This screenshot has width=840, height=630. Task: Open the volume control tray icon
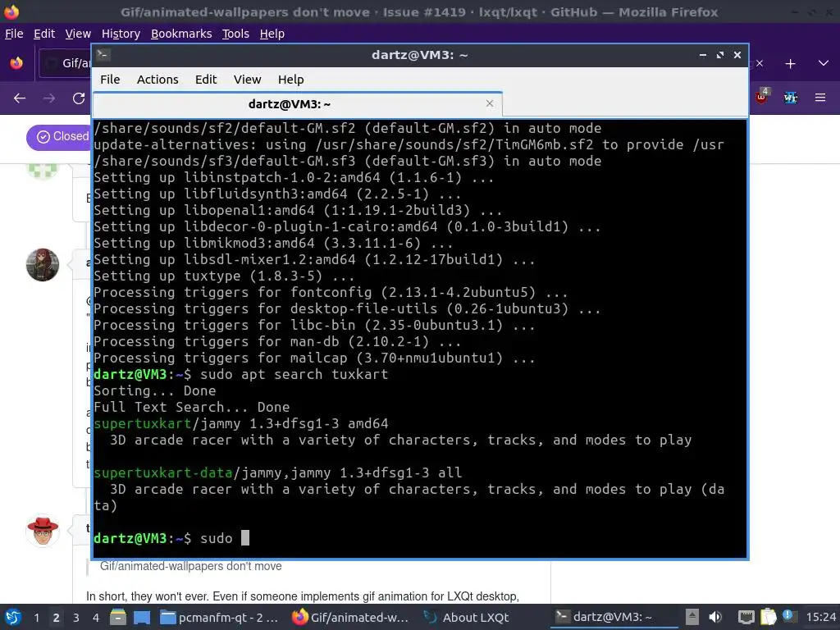(715, 617)
